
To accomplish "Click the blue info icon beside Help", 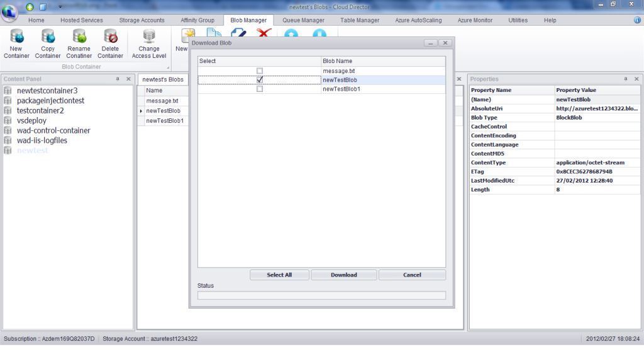I will pyautogui.click(x=637, y=20).
